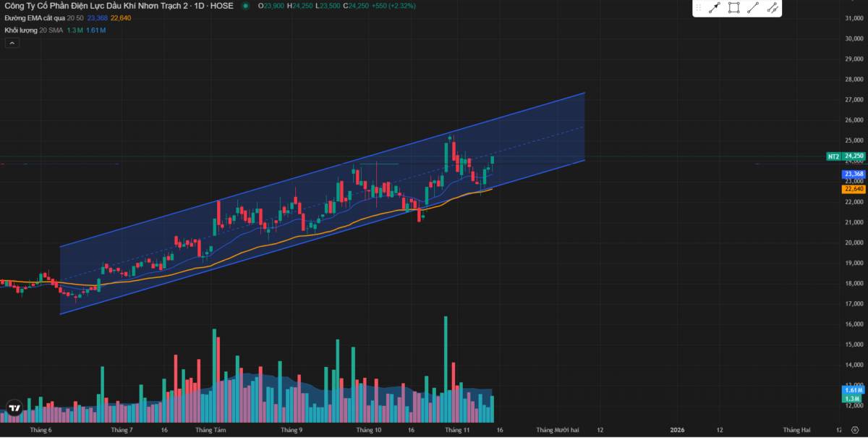Click the TradingView logo icon
The height and width of the screenshot is (438, 868).
(x=14, y=408)
